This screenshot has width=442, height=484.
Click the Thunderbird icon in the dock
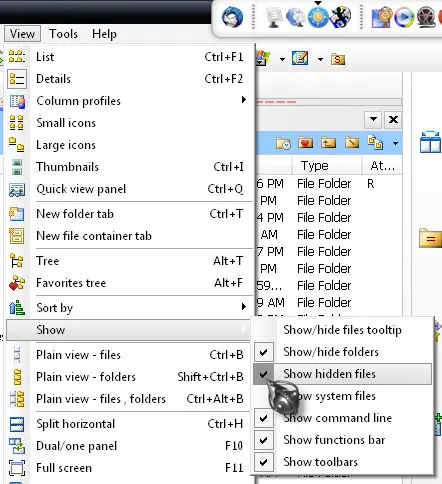(232, 17)
